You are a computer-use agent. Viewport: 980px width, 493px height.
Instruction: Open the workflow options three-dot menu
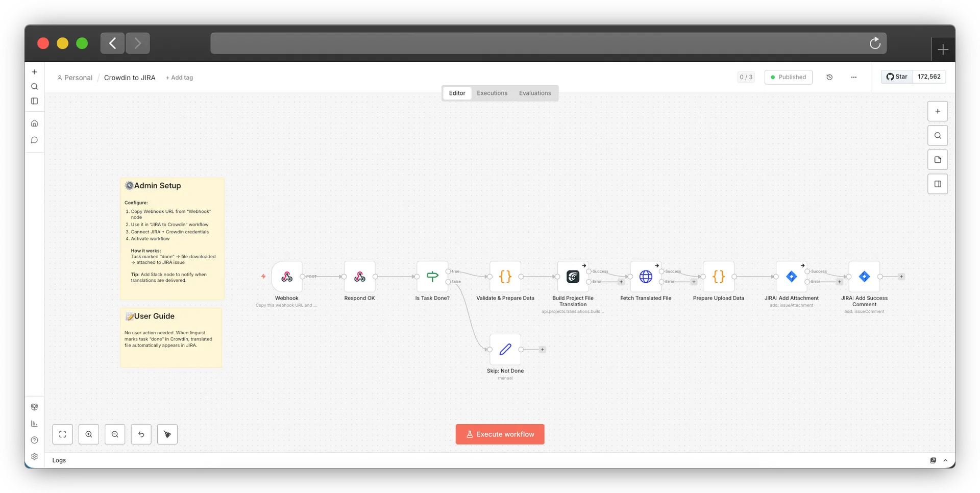click(x=853, y=77)
